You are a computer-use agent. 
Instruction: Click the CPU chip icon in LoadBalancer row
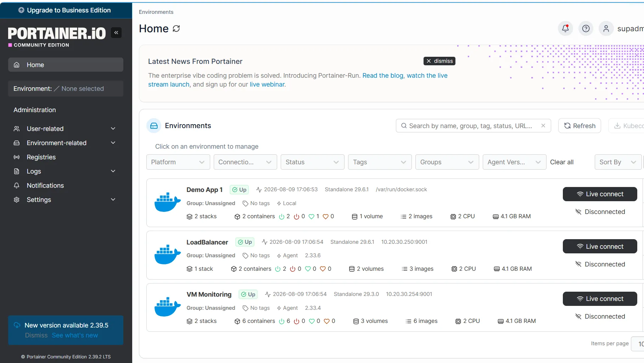pos(454,269)
